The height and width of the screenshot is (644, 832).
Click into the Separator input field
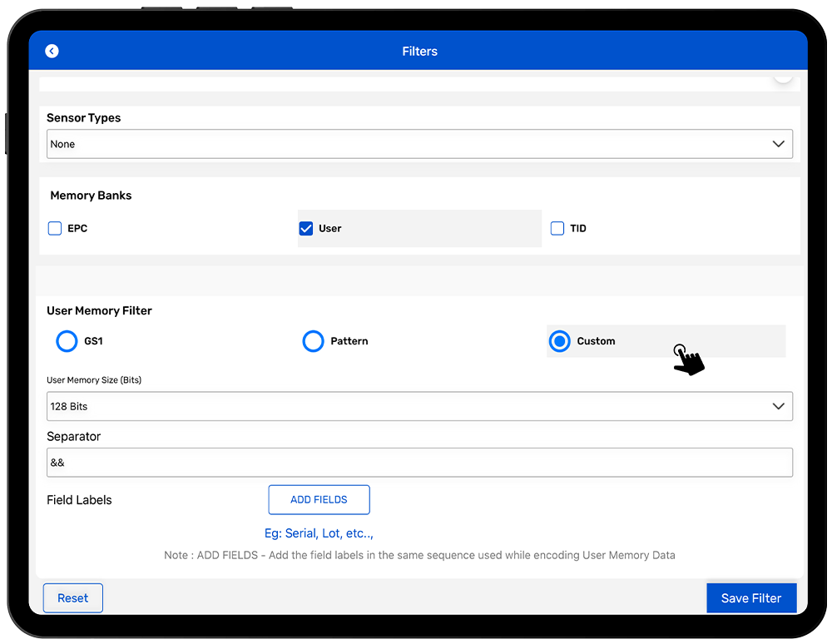[x=419, y=463]
